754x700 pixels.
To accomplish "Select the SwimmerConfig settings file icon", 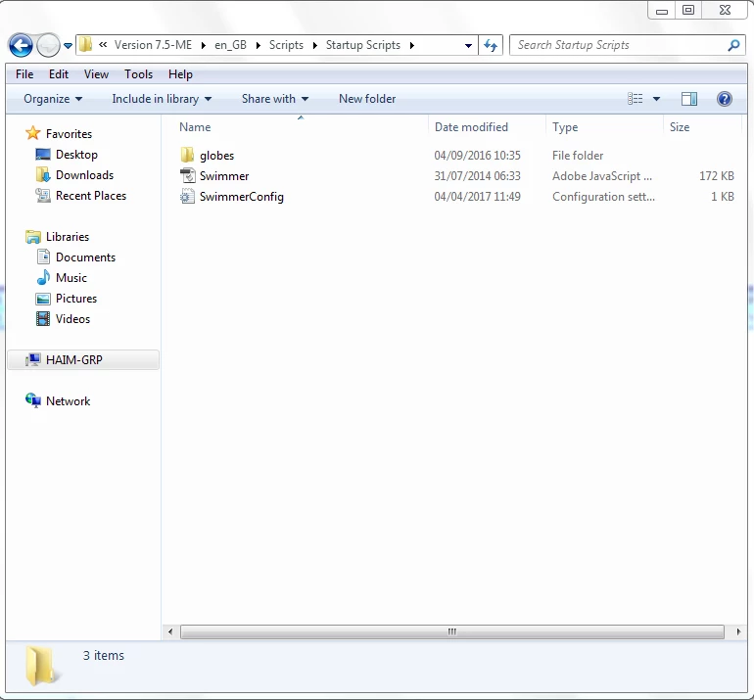I will 187,196.
